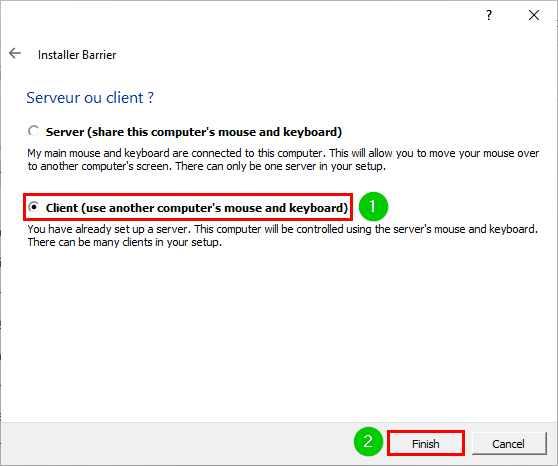
Task: Select the Server radio button
Action: 33,131
